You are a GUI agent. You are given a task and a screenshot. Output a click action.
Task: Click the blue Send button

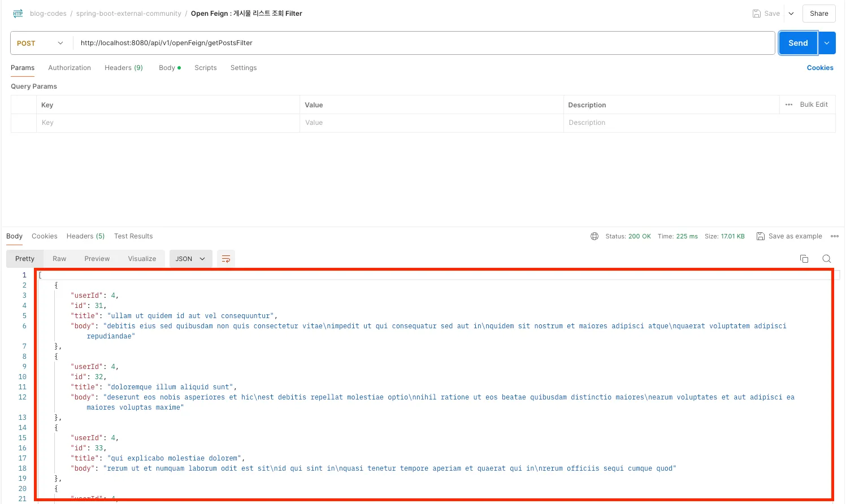[x=798, y=43]
